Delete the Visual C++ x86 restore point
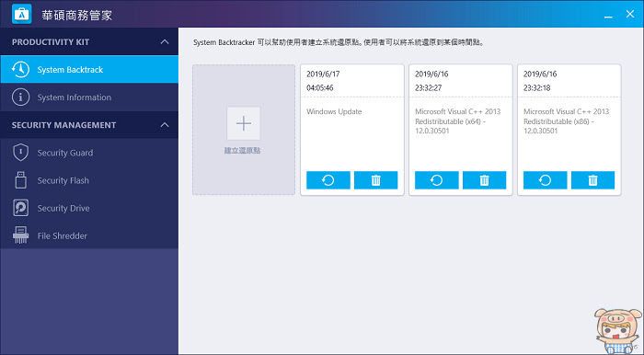The image size is (644, 355). tap(592, 180)
